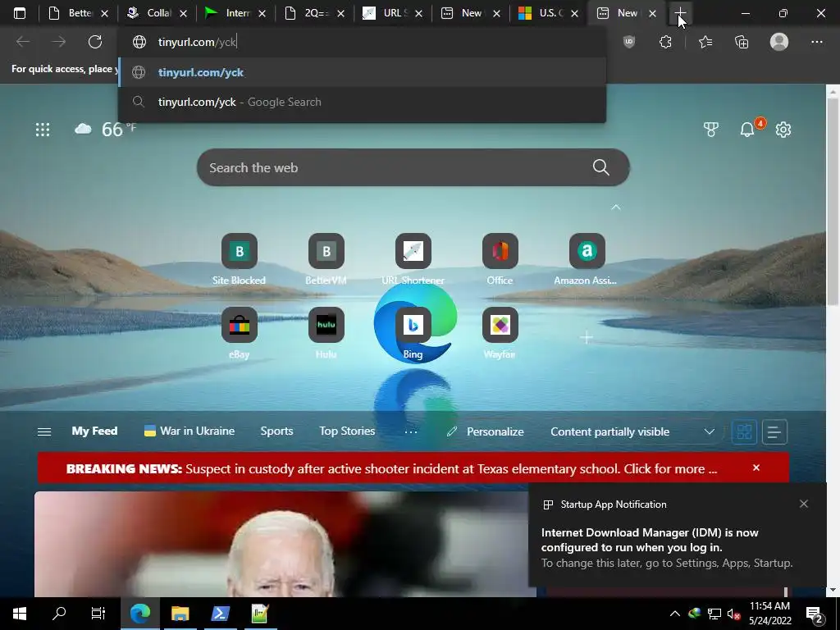Select the Sports feed tab
This screenshot has width=840, height=630.
pos(276,431)
